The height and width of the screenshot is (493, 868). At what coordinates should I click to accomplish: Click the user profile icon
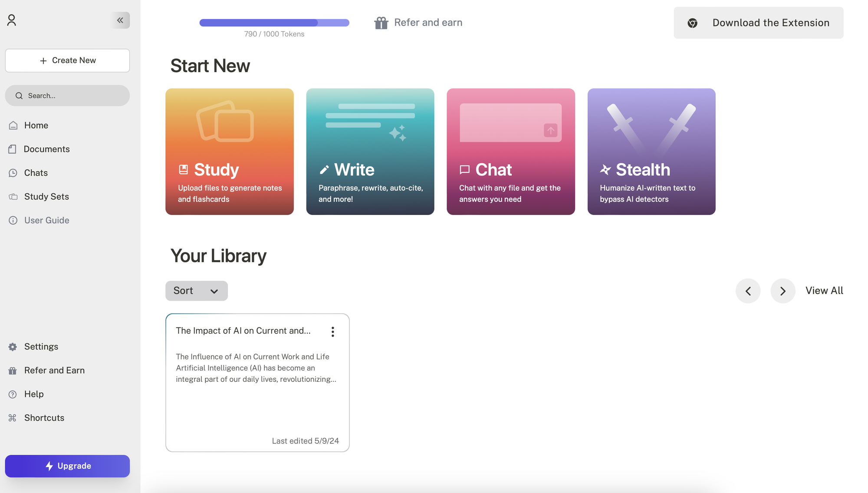[x=12, y=20]
